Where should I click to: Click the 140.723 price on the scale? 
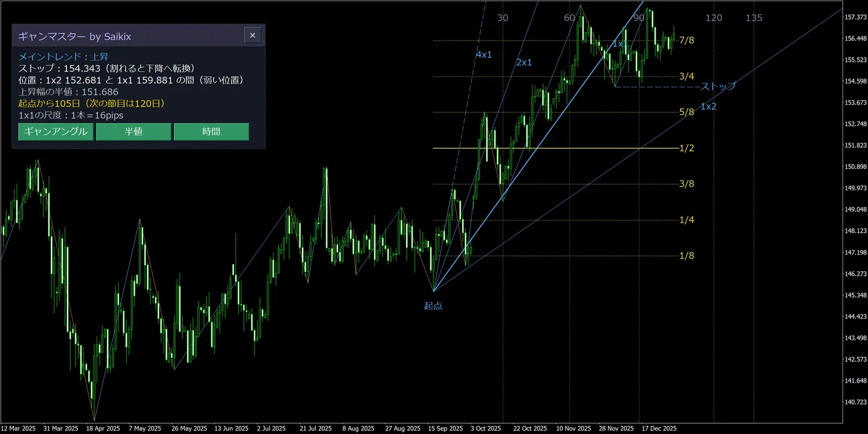click(856, 402)
